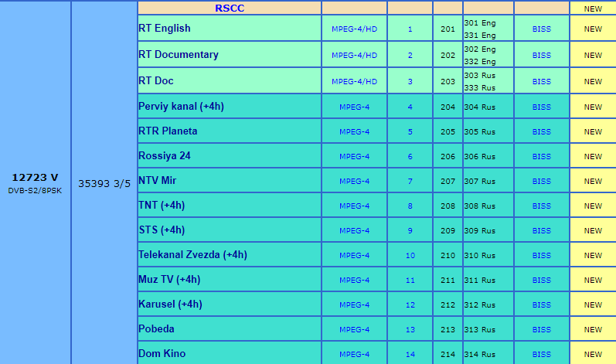Click the Dom Kino channel name

162,354
